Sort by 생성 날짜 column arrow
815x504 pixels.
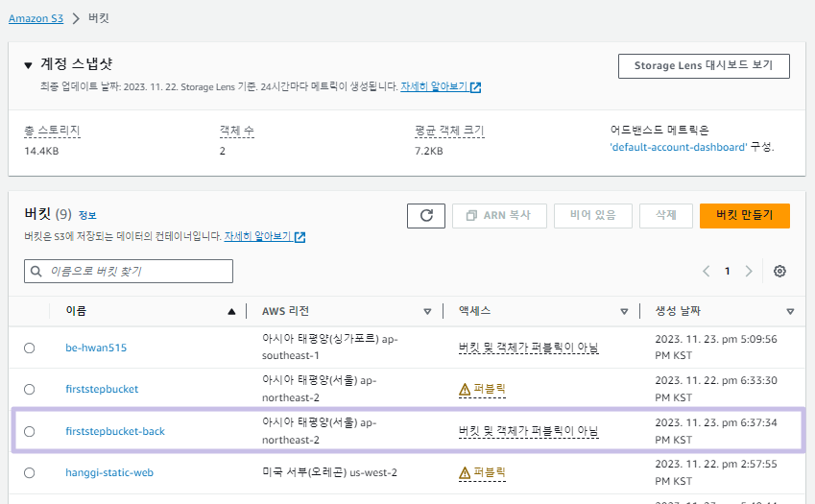click(x=790, y=311)
